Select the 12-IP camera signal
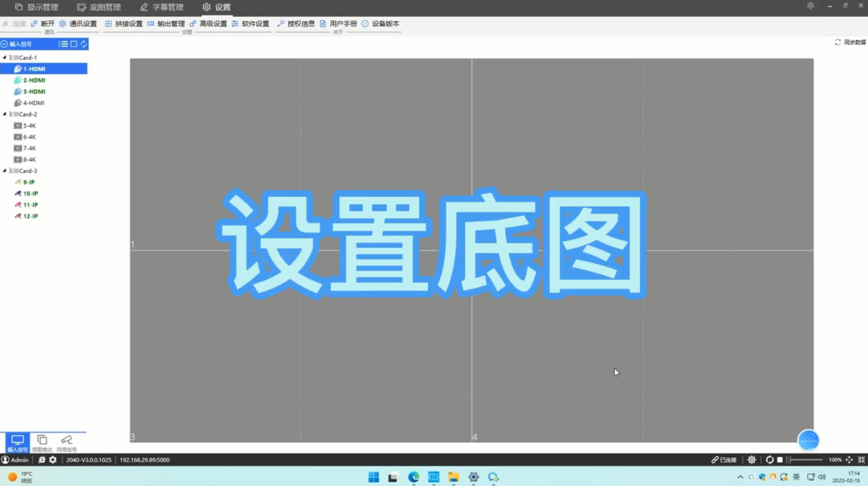868x486 pixels. 26,216
